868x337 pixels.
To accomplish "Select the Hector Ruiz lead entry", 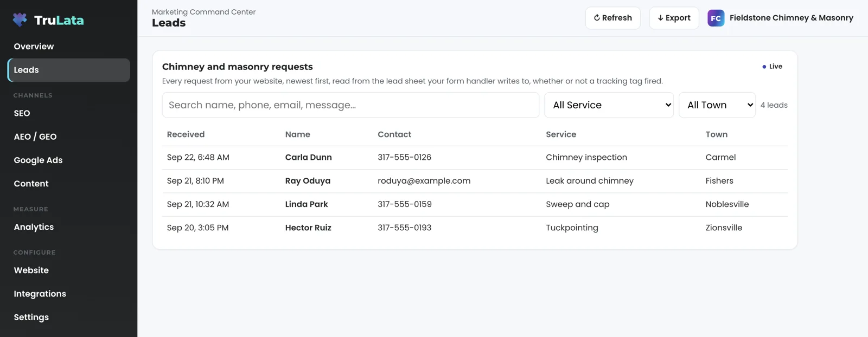I will pyautogui.click(x=475, y=228).
